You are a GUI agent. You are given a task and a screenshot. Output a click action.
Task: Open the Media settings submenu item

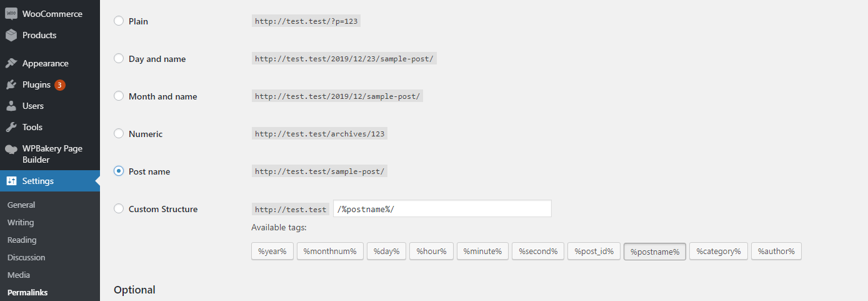[x=19, y=275]
